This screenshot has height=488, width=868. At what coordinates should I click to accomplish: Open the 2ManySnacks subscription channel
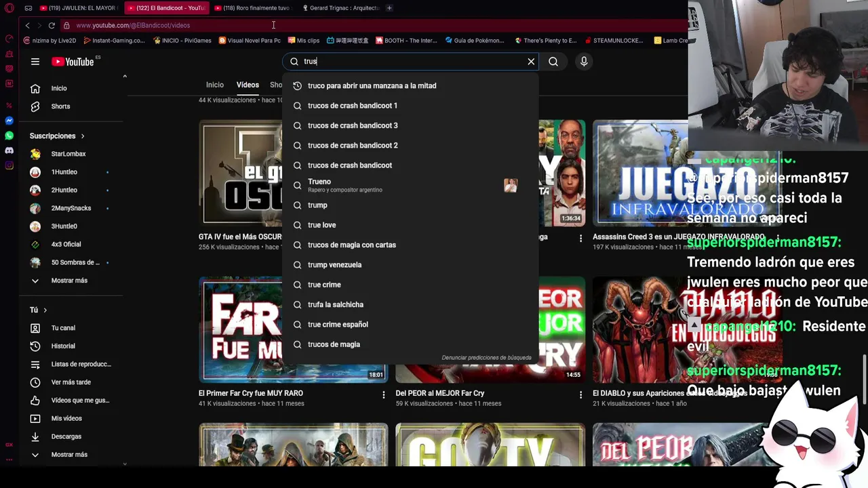71,208
